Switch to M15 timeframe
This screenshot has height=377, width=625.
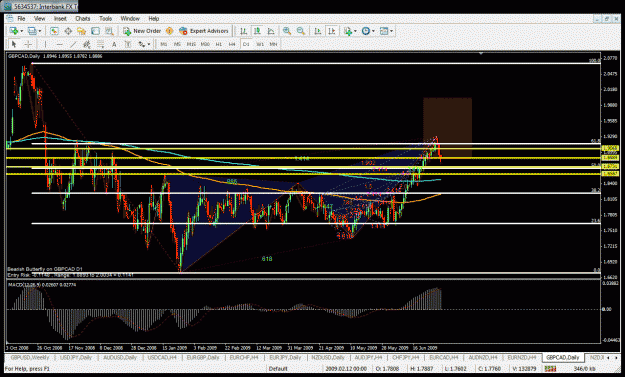pyautogui.click(x=191, y=44)
